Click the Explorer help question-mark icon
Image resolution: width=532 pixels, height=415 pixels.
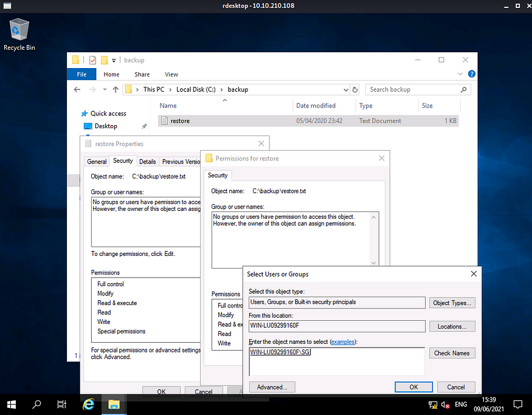472,74
